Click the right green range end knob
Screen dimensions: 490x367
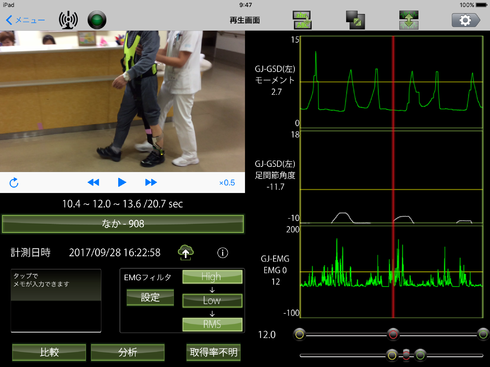click(x=483, y=334)
